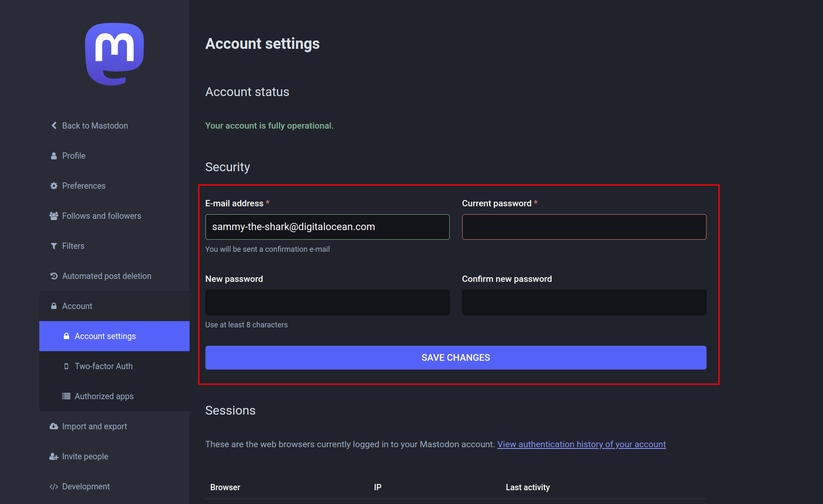The width and height of the screenshot is (823, 504).
Task: Click the Last activity column header
Action: (x=528, y=487)
